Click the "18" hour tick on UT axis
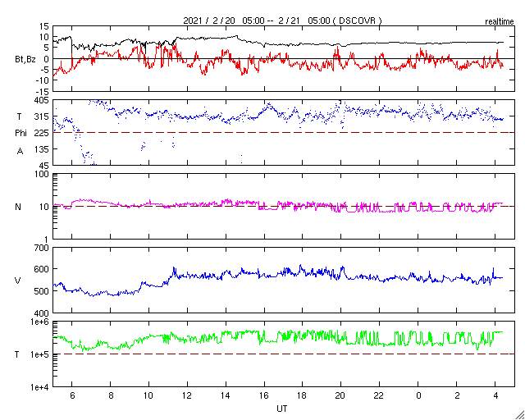The image size is (525, 420). [x=303, y=395]
